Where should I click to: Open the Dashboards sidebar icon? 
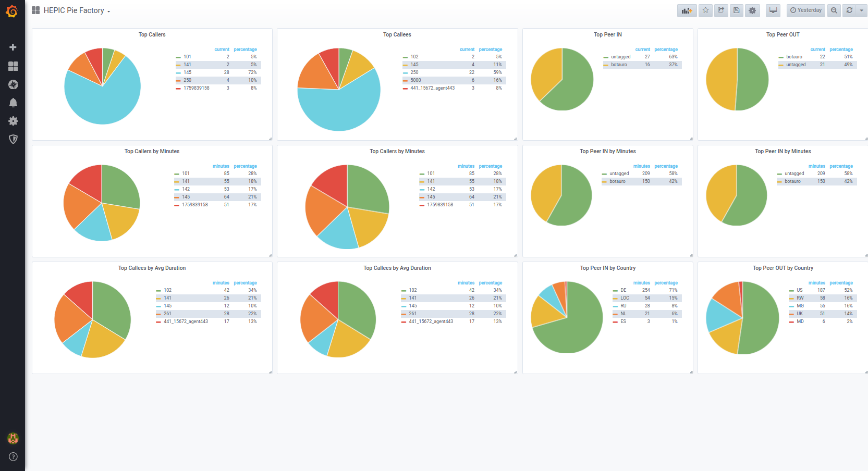tap(13, 66)
